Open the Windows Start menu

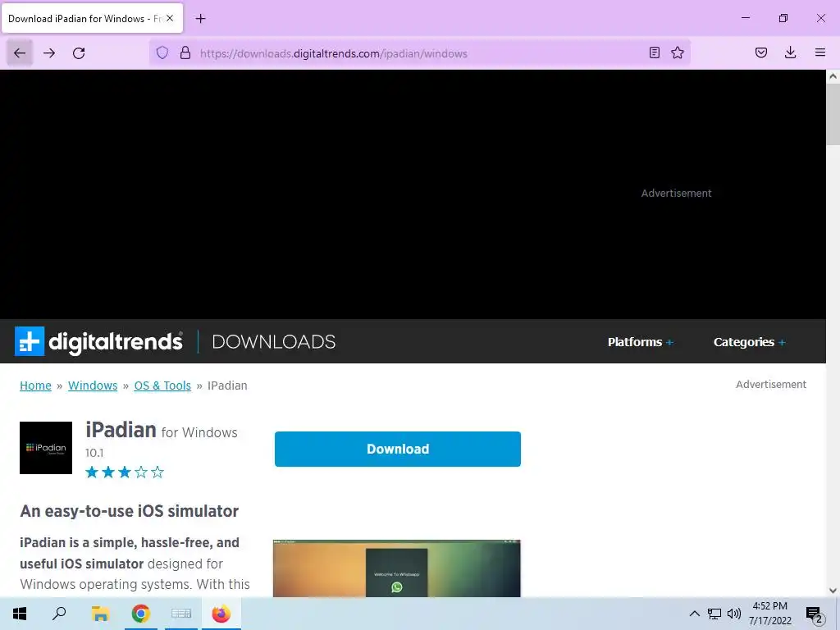[x=20, y=614]
